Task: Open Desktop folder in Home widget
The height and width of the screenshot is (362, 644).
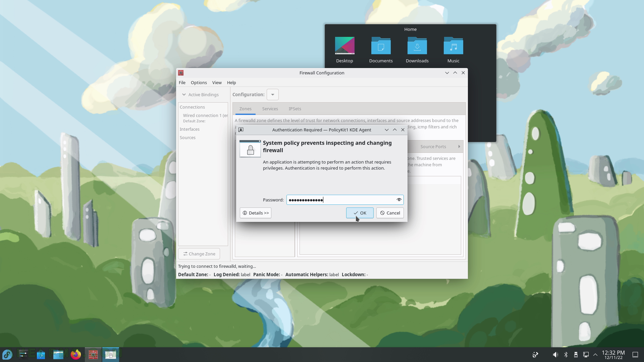Action: pos(344,50)
